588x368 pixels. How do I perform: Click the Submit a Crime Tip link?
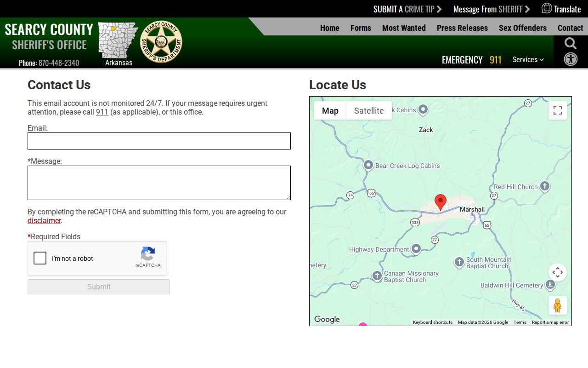click(x=407, y=9)
